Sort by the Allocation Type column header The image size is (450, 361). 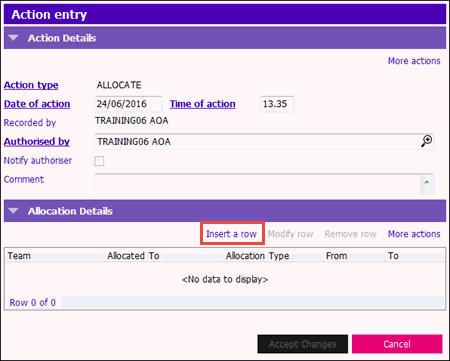pos(274,256)
